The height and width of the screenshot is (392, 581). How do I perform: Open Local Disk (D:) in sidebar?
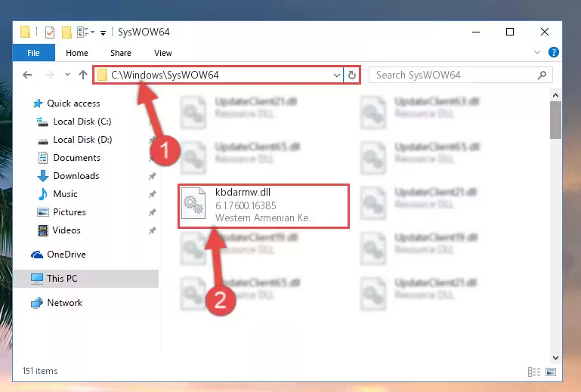[82, 140]
